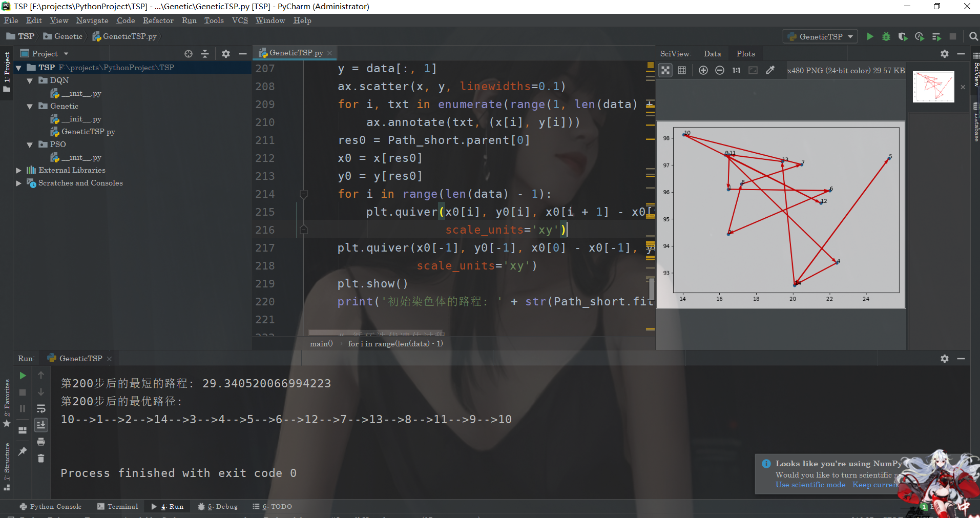Locate current file via Project crosshair icon
The image size is (980, 518).
tap(189, 54)
